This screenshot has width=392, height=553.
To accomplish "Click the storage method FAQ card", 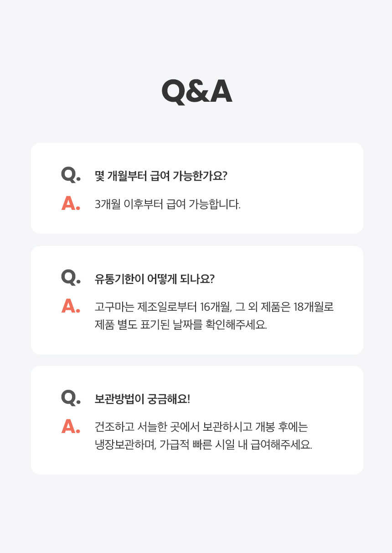I will [x=197, y=420].
